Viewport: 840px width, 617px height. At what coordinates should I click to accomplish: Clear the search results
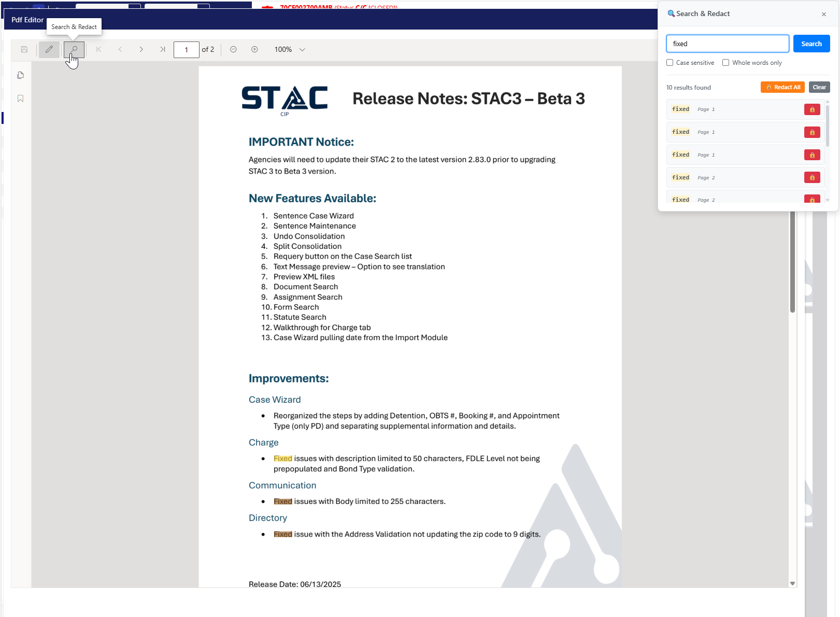click(x=819, y=87)
